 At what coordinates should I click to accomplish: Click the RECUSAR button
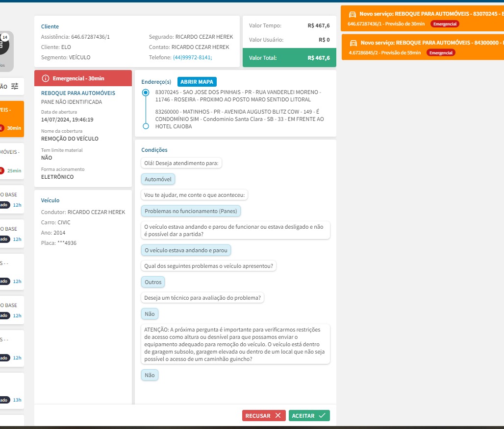coord(264,415)
